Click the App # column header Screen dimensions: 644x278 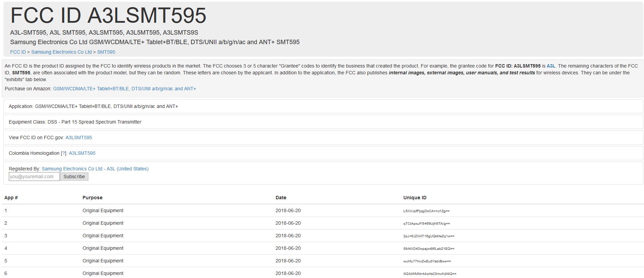click(11, 198)
